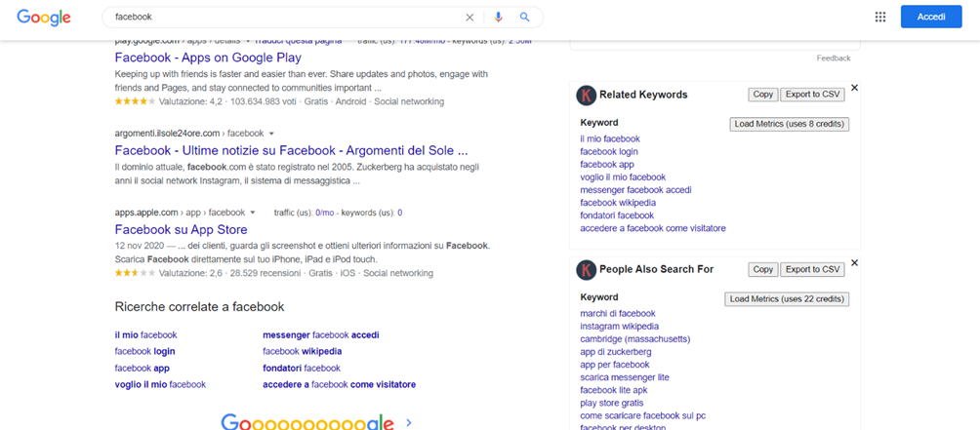Open related search 'voglio il mio facebook' in main results

point(160,384)
